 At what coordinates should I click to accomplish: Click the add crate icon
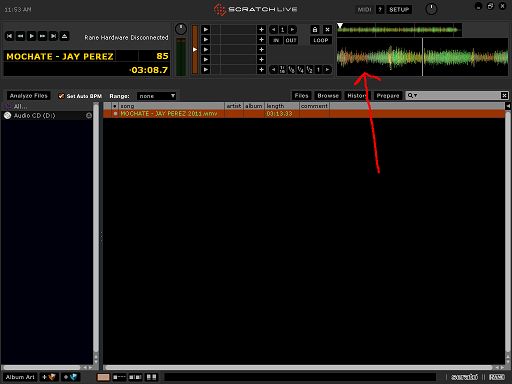49,377
